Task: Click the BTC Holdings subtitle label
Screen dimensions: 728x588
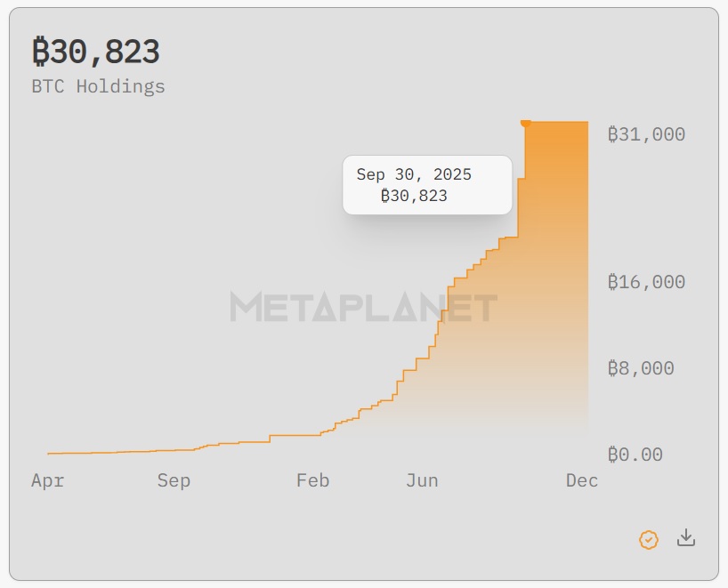Action: pos(98,86)
